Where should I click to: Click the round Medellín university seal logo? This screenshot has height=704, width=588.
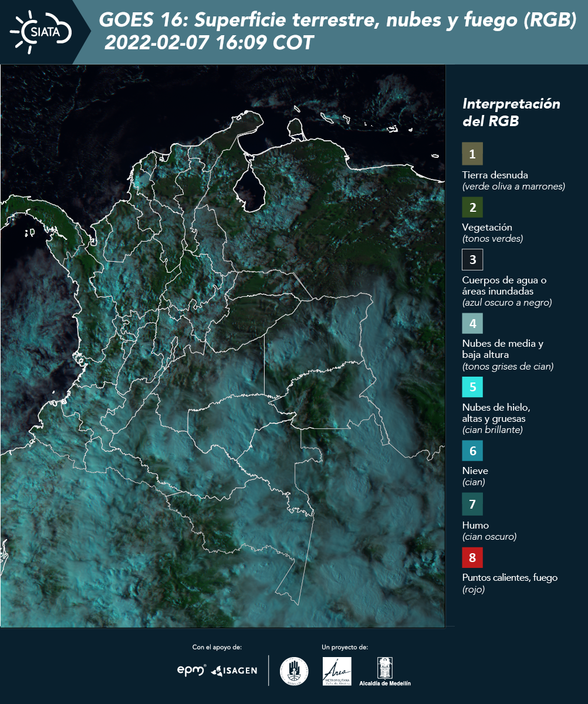(294, 671)
